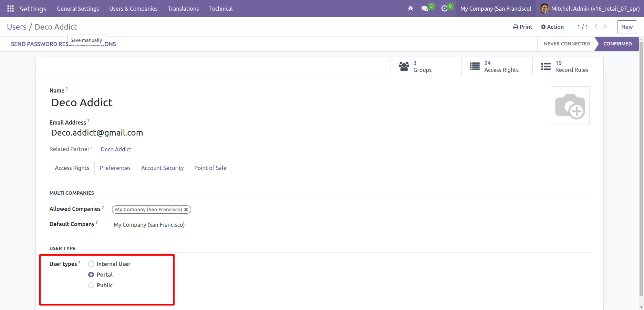The image size is (644, 310).
Task: Show help for Allowed Companies field
Action: [103, 207]
